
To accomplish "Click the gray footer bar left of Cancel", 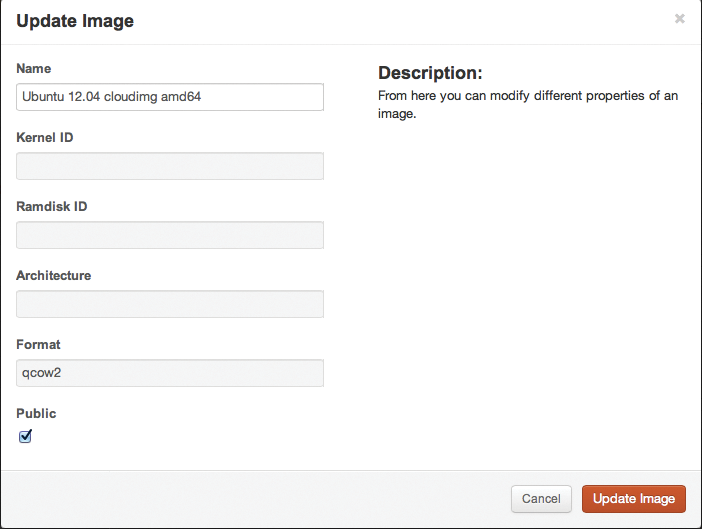I will (250, 499).
